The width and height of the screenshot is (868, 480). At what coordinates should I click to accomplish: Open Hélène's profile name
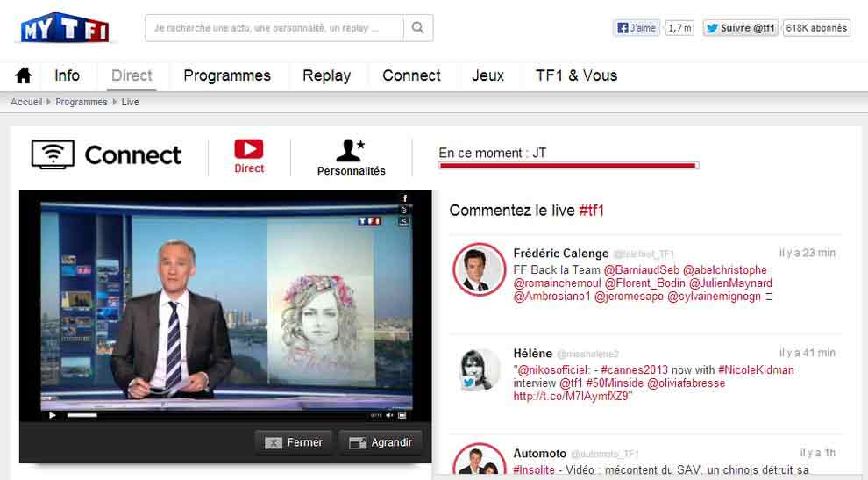532,354
